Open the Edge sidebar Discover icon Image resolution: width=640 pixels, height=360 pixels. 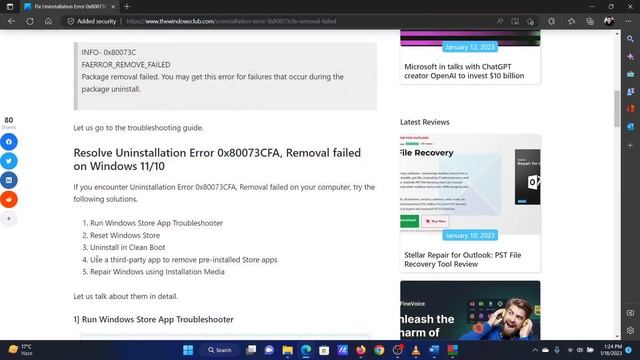tap(631, 56)
